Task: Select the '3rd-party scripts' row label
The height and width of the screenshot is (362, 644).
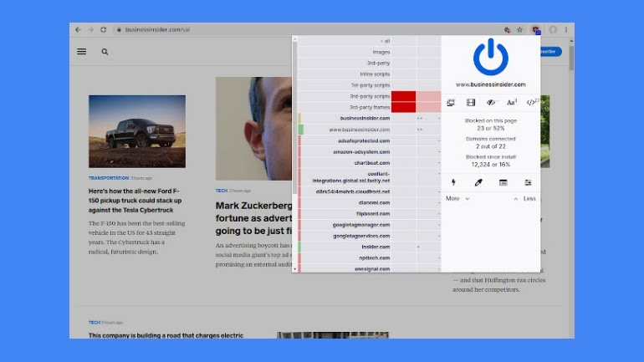Action: coord(370,96)
